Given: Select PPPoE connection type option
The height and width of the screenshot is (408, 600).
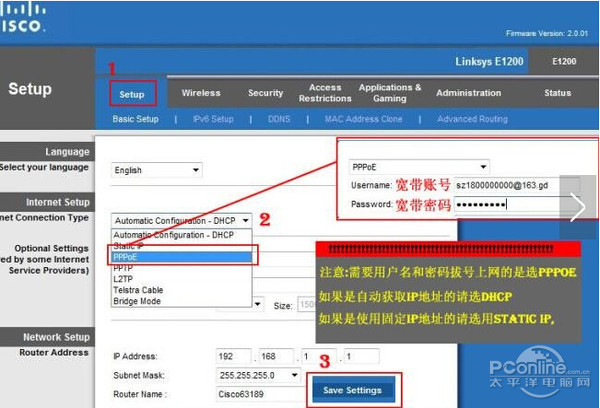Looking at the screenshot, I should [x=181, y=257].
